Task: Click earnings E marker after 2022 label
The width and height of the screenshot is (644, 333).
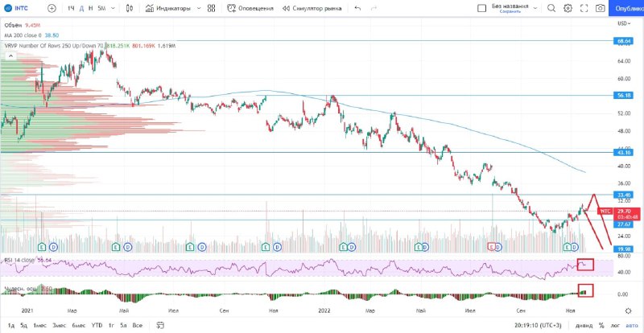Action: (x=344, y=247)
